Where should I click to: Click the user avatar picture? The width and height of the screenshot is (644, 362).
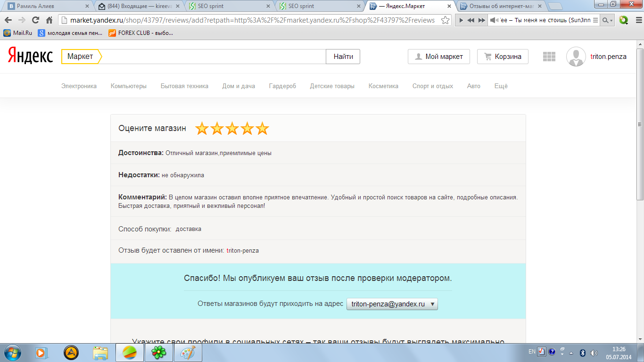(x=576, y=57)
